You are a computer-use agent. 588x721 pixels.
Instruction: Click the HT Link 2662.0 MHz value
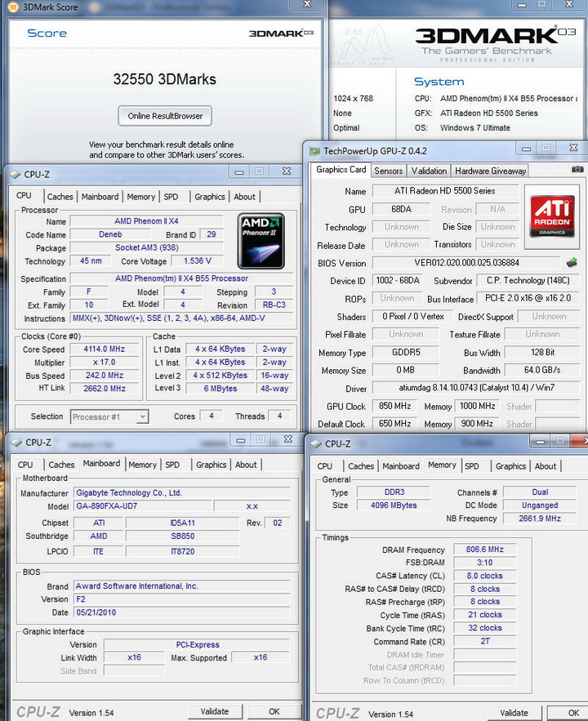click(x=105, y=389)
